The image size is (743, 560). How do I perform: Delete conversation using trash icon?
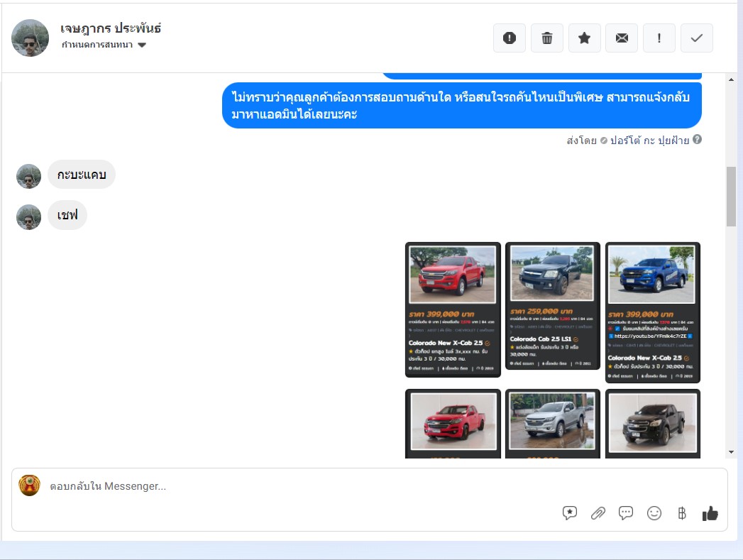[547, 38]
